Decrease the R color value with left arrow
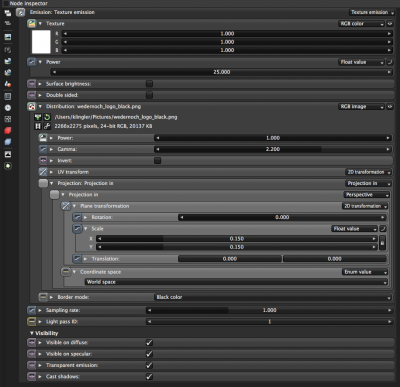The width and height of the screenshot is (400, 387). 65,34
